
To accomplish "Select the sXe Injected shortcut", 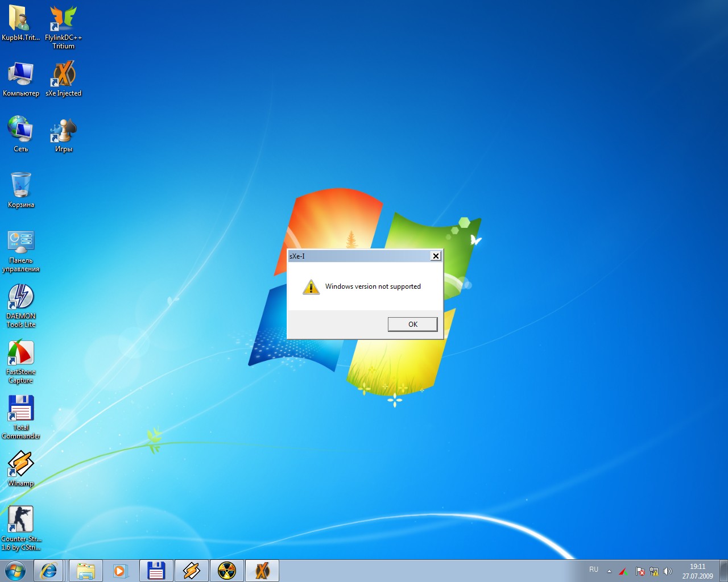I will coord(63,78).
